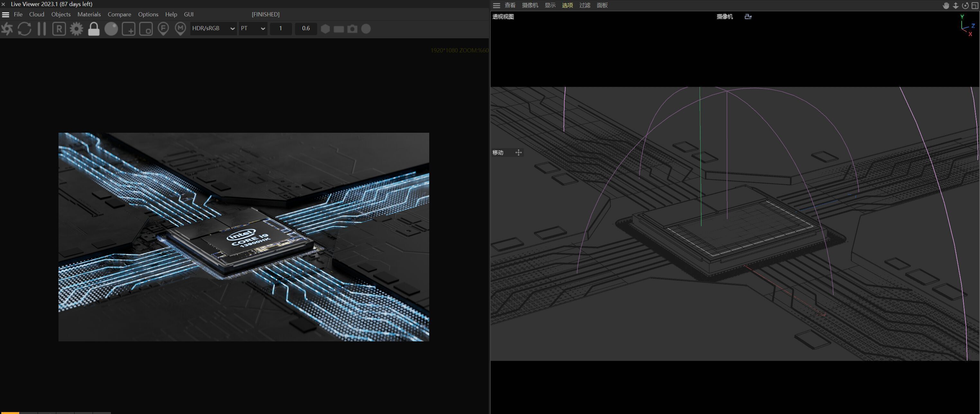This screenshot has height=414, width=980.
Task: Click the camera icon in Live Viewer toolbar
Action: (352, 29)
